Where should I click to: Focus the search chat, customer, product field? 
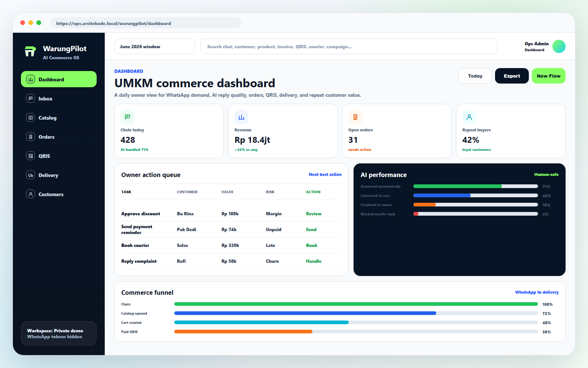click(349, 46)
